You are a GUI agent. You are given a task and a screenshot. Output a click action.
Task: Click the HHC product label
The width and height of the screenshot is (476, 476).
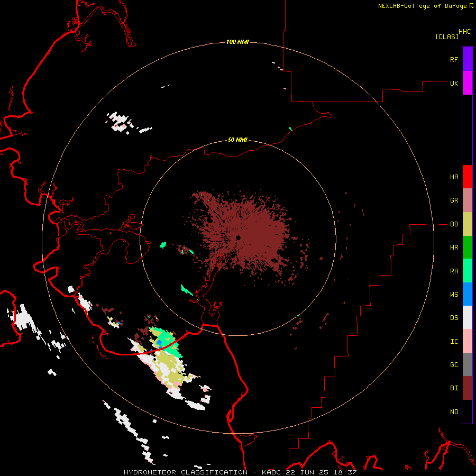[465, 32]
